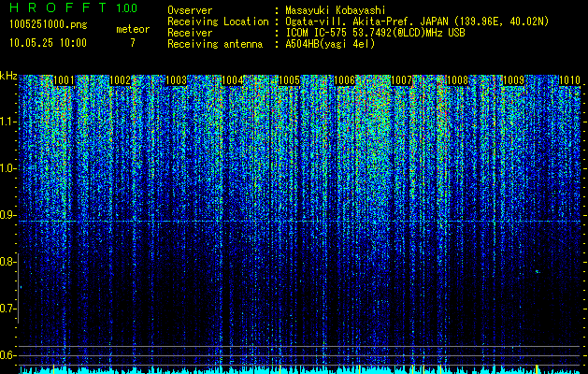Click the 0.8 frequency axis label
This screenshot has height=374, width=588.
click(7, 262)
